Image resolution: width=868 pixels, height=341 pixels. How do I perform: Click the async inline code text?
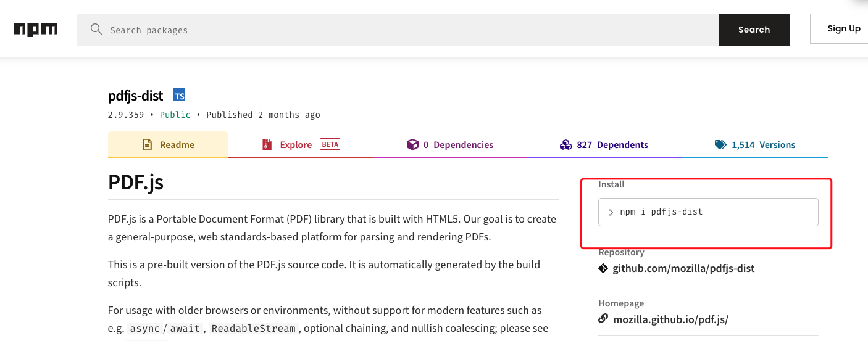tap(145, 329)
